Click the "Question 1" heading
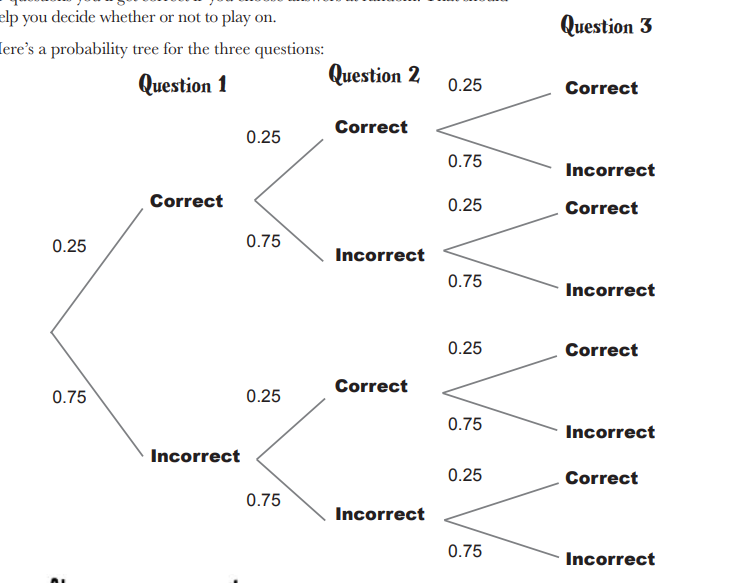The width and height of the screenshot is (734, 583). coord(183,84)
